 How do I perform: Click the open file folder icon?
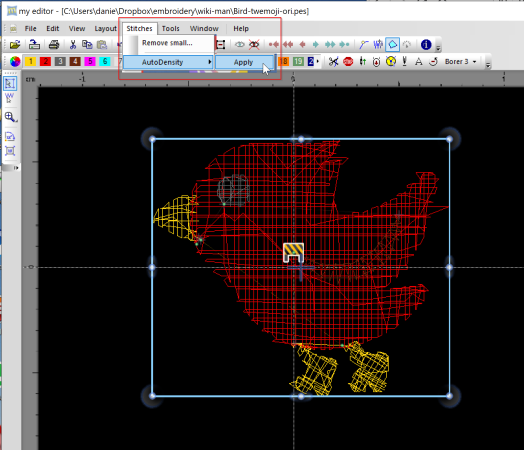point(15,44)
